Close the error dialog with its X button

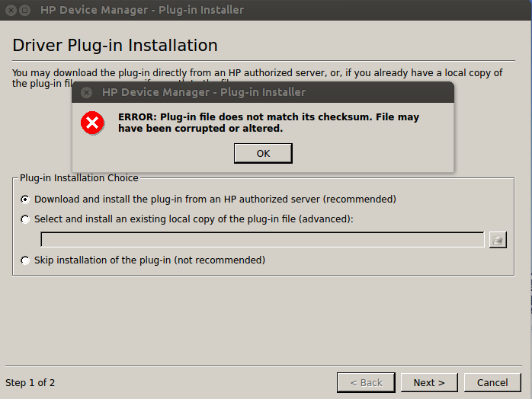[87, 92]
